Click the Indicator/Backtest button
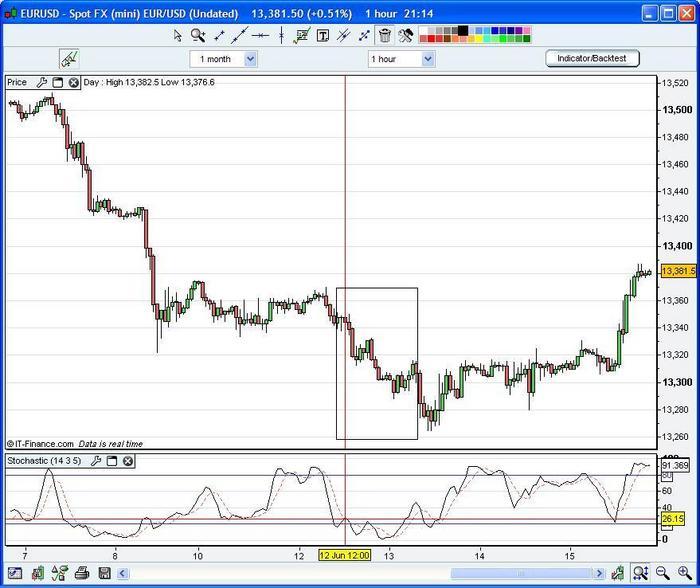 592,59
